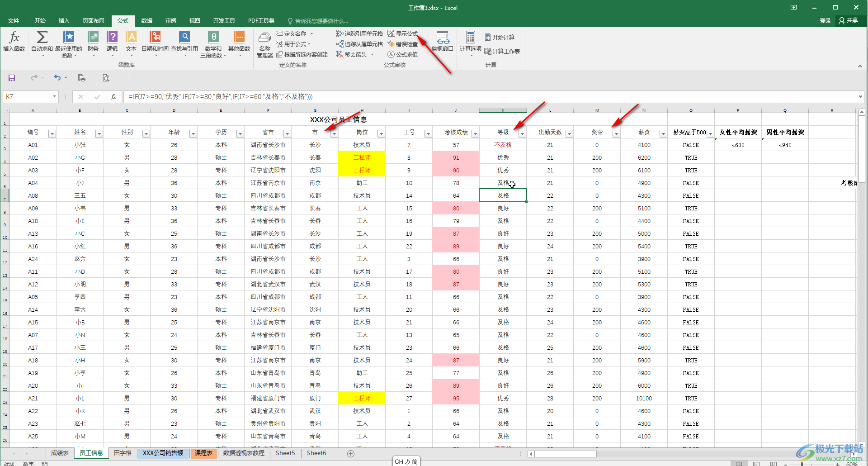The image size is (868, 466).
Task: Switch to the 数据 (Data) ribbon tab
Action: (x=146, y=21)
